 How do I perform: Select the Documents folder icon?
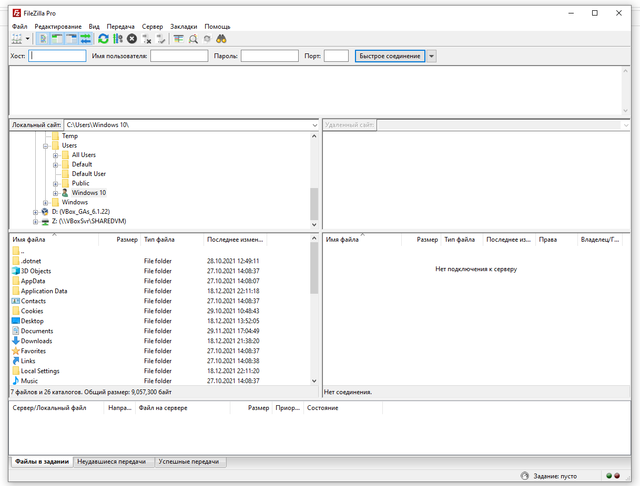[16, 331]
